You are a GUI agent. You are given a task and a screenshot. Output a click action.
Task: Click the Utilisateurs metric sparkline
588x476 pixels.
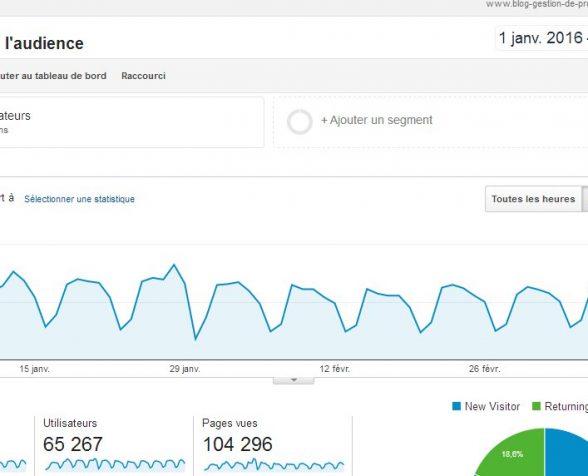coord(115,464)
